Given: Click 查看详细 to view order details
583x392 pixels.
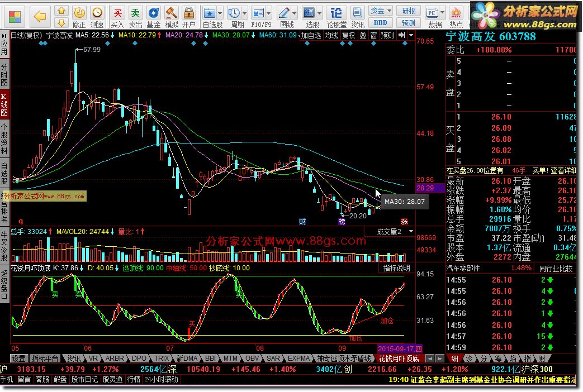Looking at the screenshot, I should [563, 170].
